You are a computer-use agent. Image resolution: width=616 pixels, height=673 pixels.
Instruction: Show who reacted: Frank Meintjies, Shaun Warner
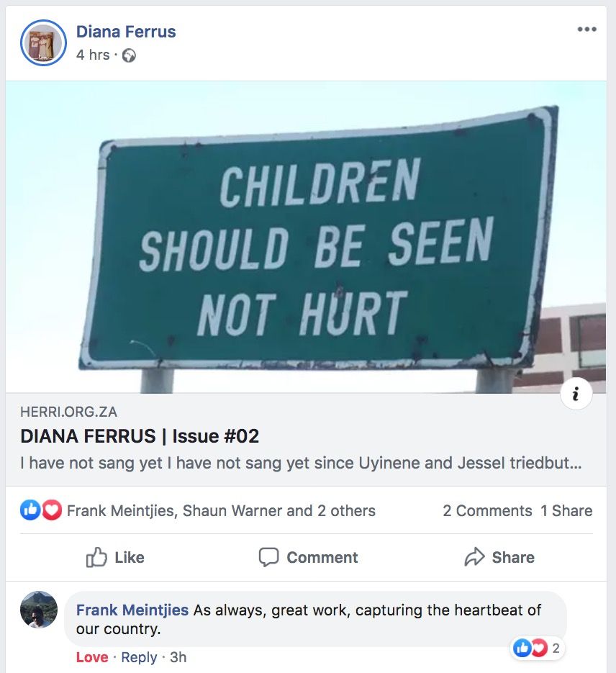(x=221, y=511)
